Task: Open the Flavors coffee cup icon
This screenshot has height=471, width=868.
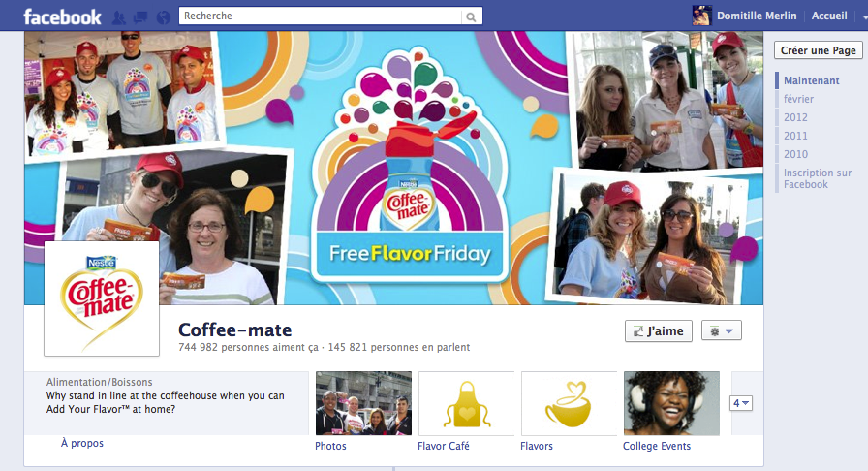Action: [x=569, y=403]
